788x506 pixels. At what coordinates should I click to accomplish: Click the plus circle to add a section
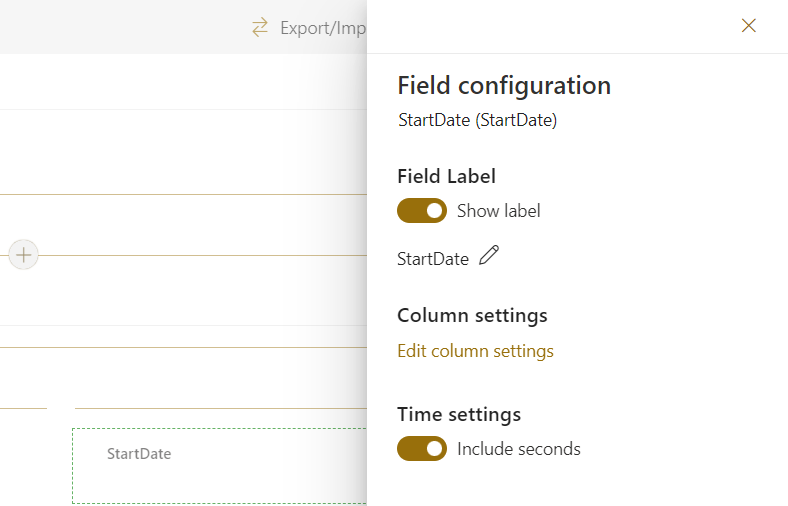coord(24,255)
